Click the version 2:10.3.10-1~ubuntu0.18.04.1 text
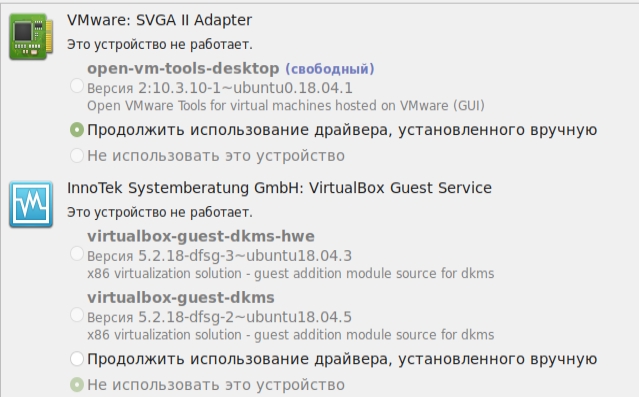This screenshot has width=639, height=397. [220, 88]
